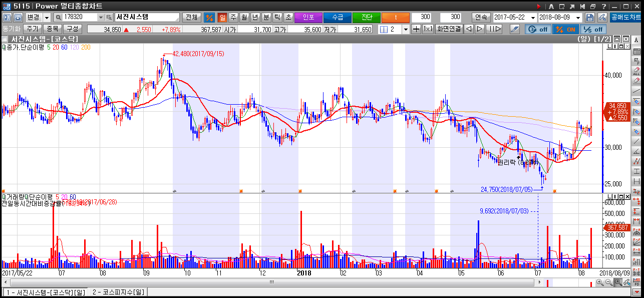Select the 'ALL' erase tool in sidebar
Image resolution: width=644 pixels, height=298 pixels.
[637, 70]
